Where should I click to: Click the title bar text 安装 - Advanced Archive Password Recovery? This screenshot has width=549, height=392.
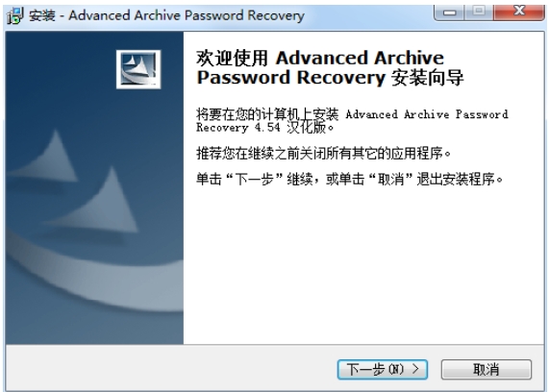166,15
